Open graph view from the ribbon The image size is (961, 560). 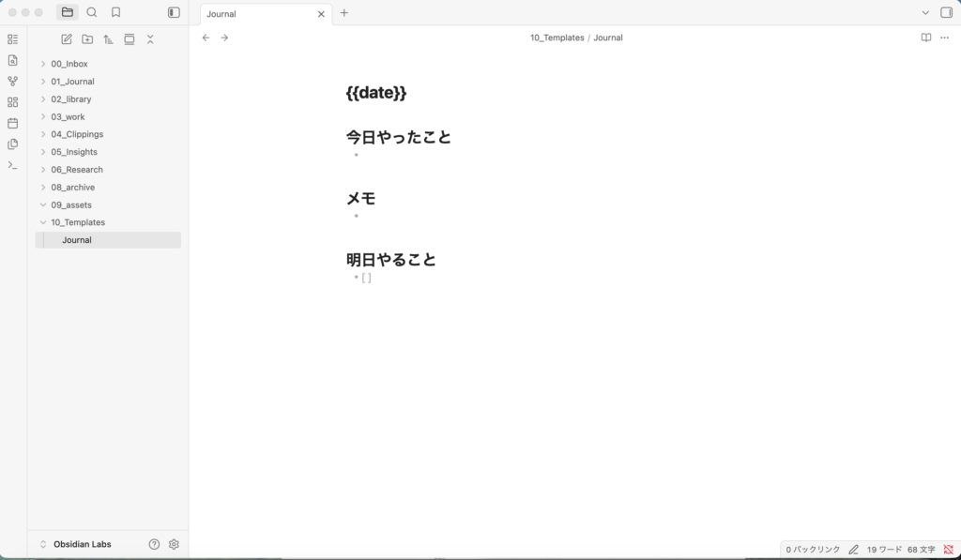[13, 81]
